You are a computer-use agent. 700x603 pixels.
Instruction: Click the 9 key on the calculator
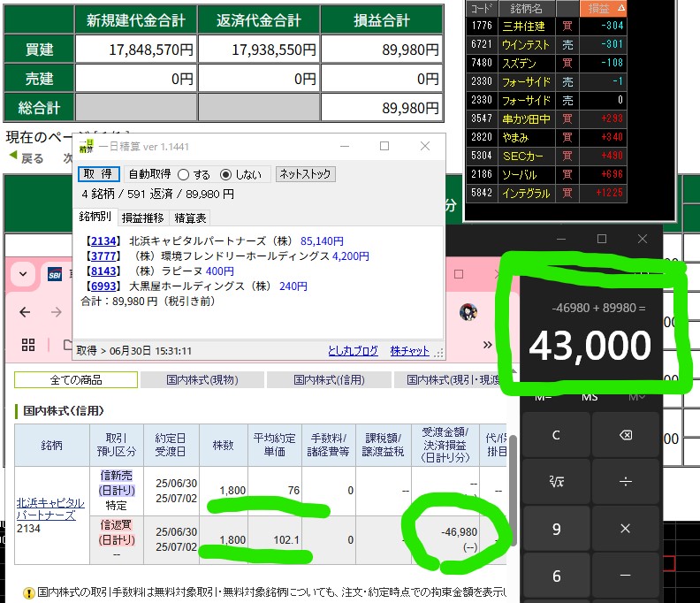point(556,529)
